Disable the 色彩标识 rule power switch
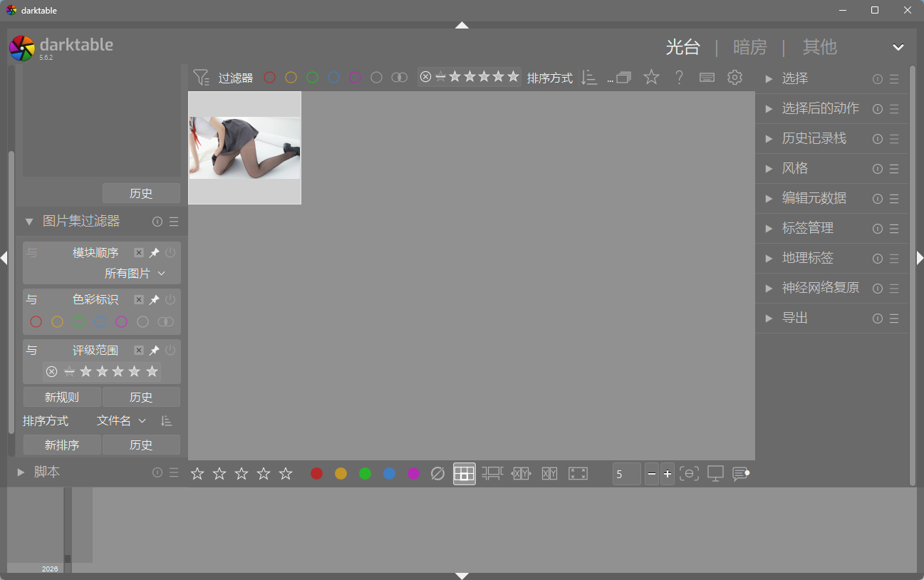 [170, 300]
